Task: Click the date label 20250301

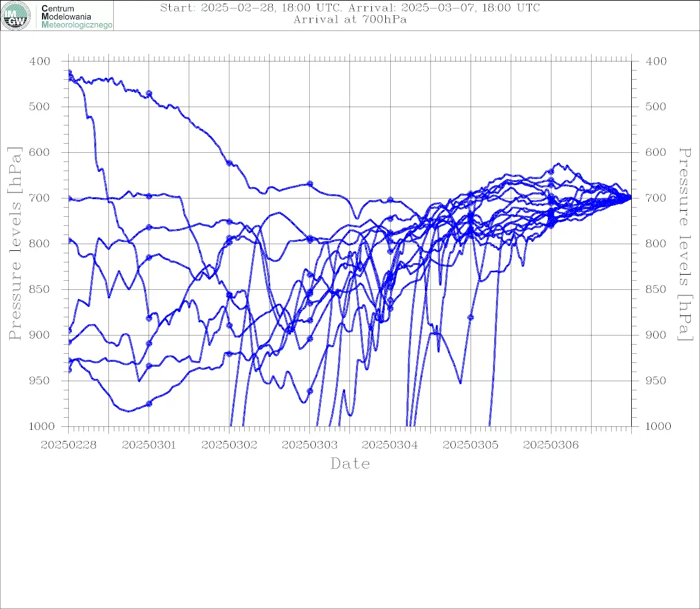Action: [x=149, y=445]
